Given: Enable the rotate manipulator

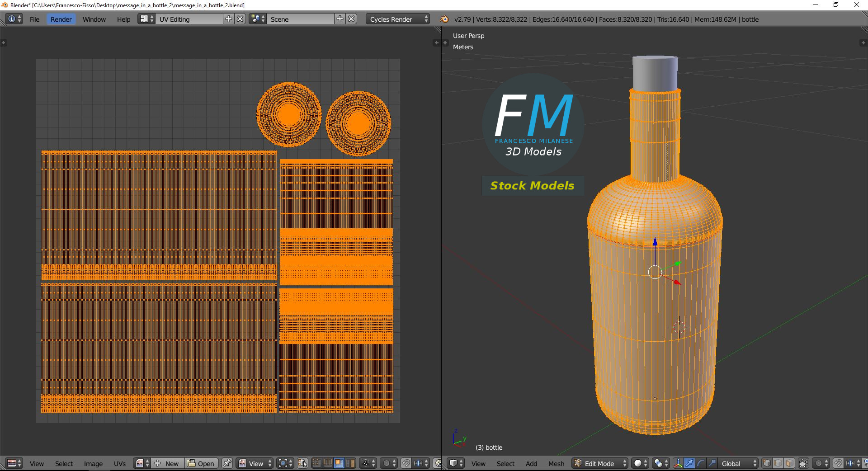Looking at the screenshot, I should 701,463.
